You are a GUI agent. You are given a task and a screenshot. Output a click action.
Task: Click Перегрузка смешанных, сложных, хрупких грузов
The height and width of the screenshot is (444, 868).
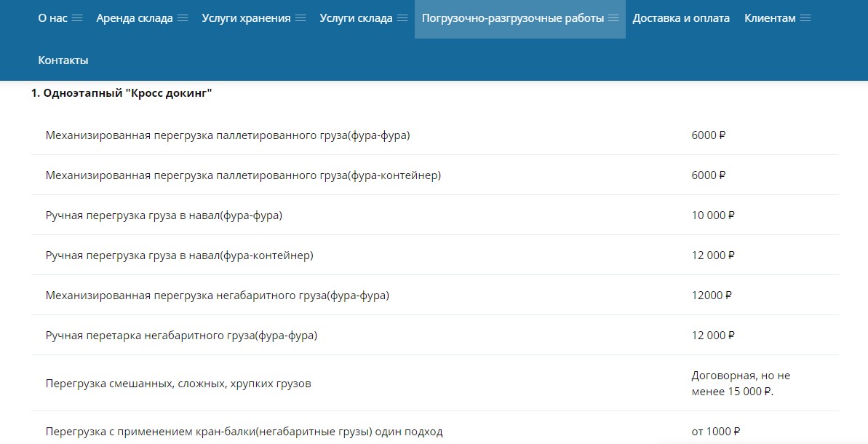(x=178, y=383)
